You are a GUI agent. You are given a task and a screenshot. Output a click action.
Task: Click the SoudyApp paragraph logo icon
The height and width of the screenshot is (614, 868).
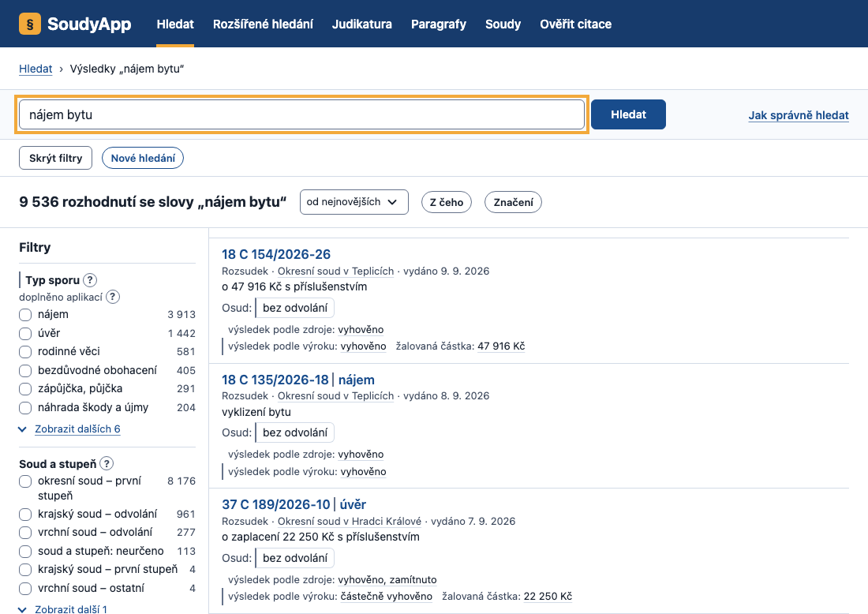tap(30, 24)
